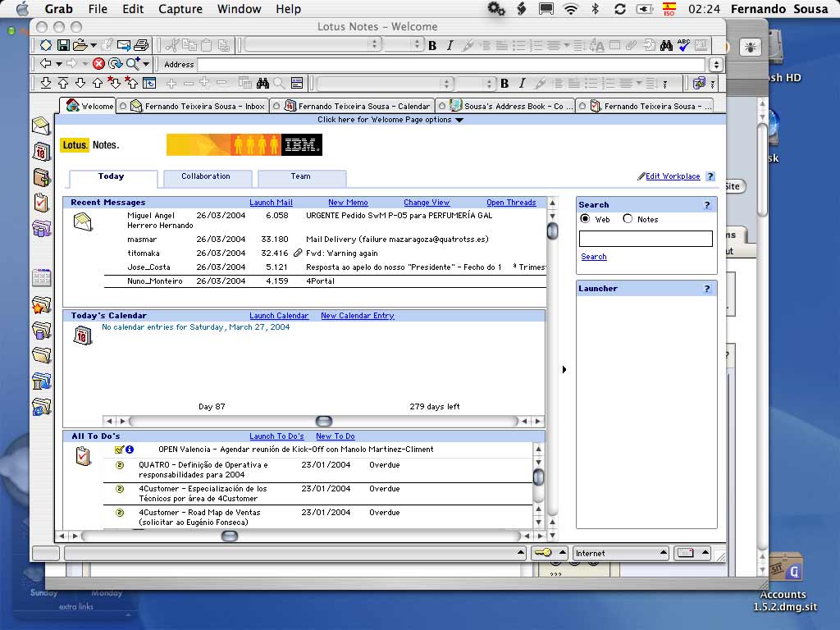Click the Refresh icon in navigation toolbar
The height and width of the screenshot is (630, 840).
click(x=115, y=64)
